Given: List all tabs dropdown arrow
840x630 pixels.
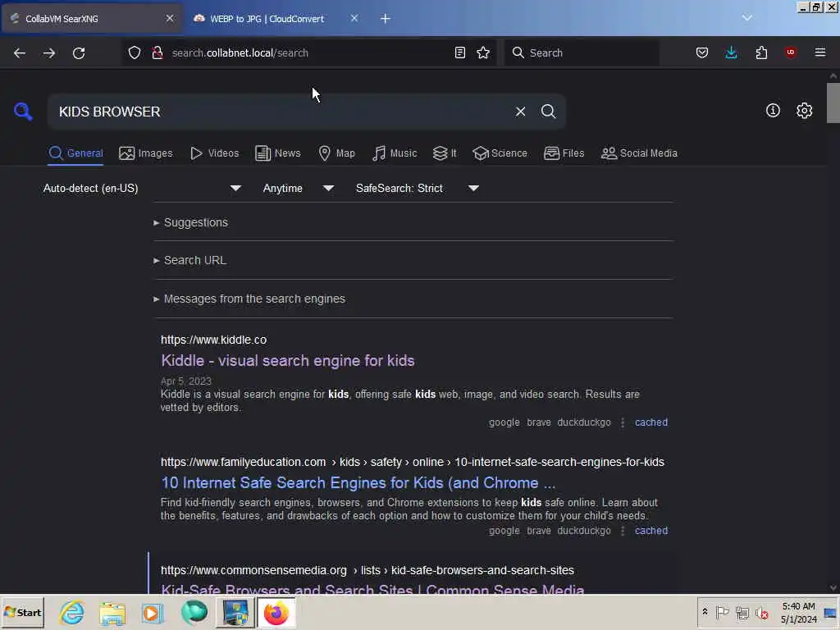Looking at the screenshot, I should [x=746, y=18].
